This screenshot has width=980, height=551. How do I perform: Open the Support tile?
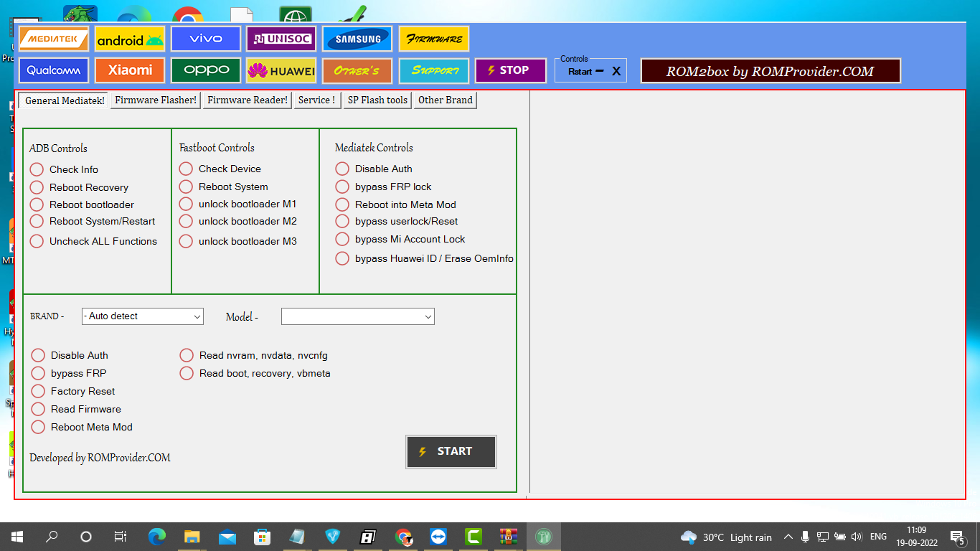434,70
